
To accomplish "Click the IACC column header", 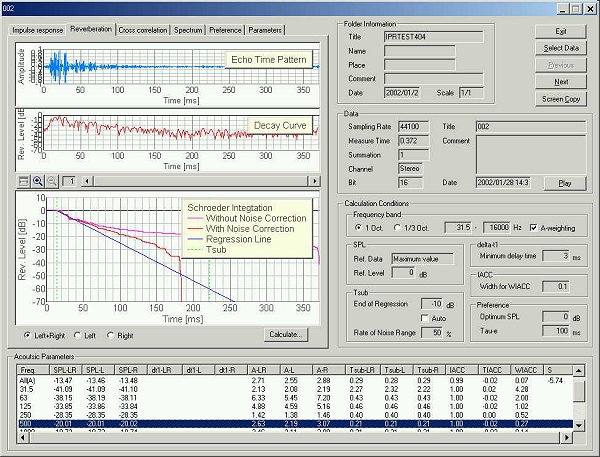I will pos(462,370).
